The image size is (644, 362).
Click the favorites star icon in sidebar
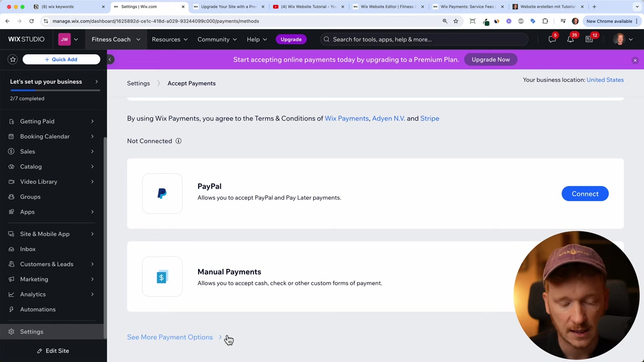(x=13, y=59)
